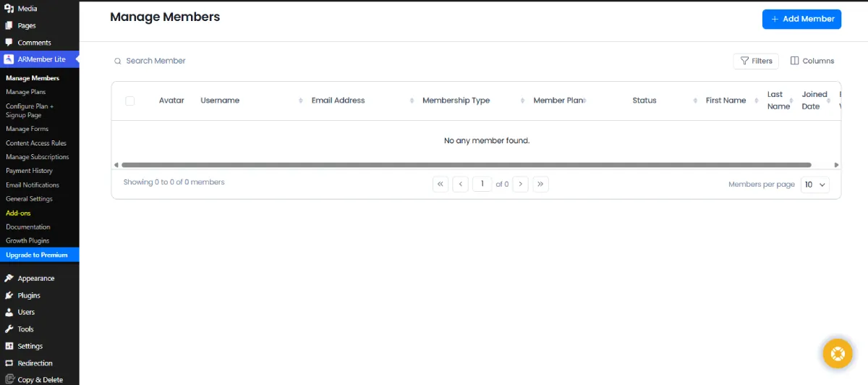This screenshot has height=385, width=868.
Task: Click the Search Member input field
Action: point(217,61)
